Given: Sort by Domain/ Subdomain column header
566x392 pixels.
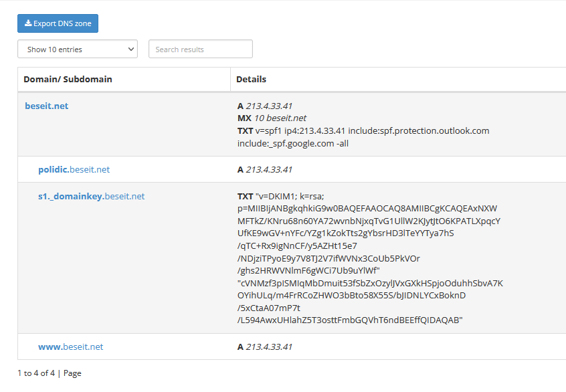Looking at the screenshot, I should (x=68, y=79).
